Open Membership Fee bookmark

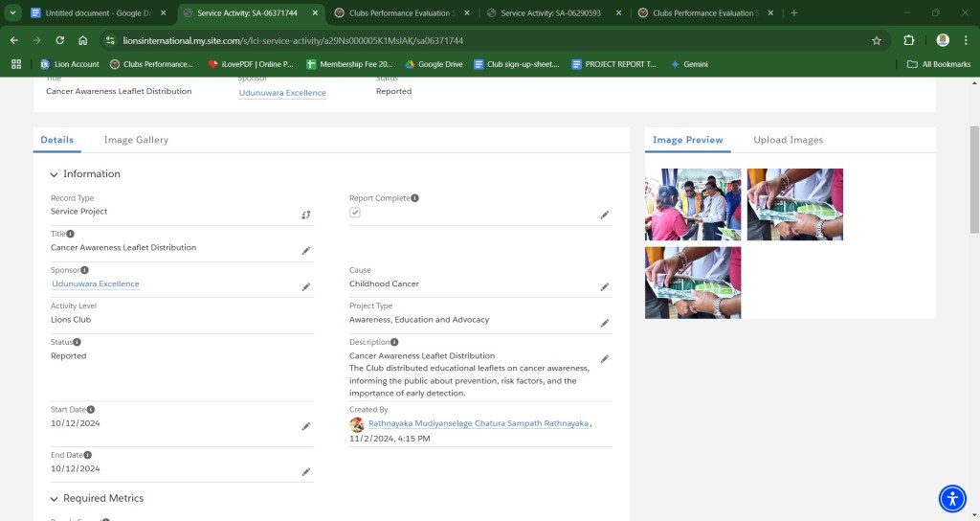tap(349, 64)
